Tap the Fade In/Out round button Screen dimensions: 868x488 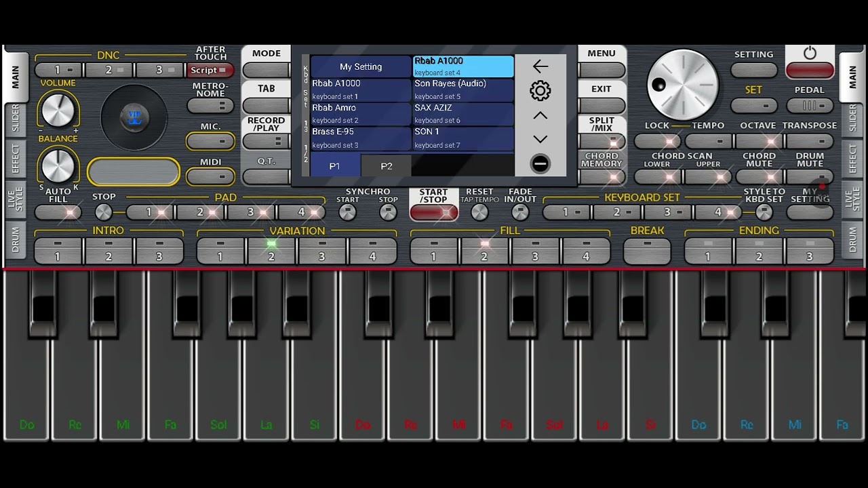[520, 212]
